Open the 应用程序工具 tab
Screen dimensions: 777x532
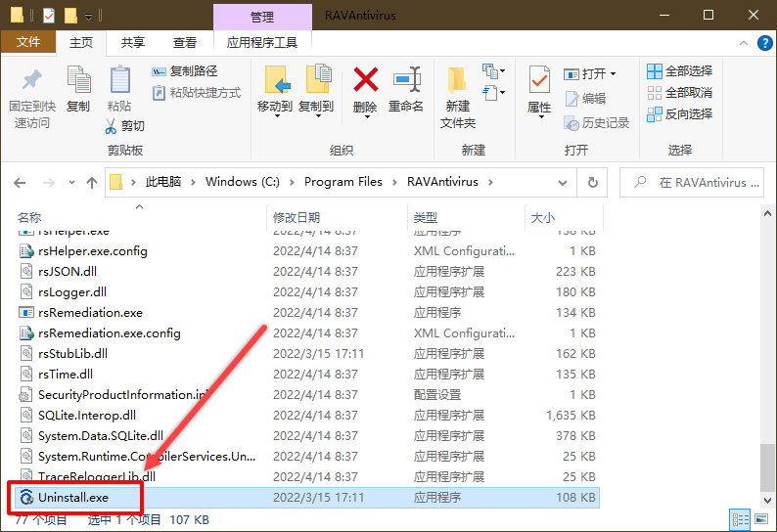262,43
